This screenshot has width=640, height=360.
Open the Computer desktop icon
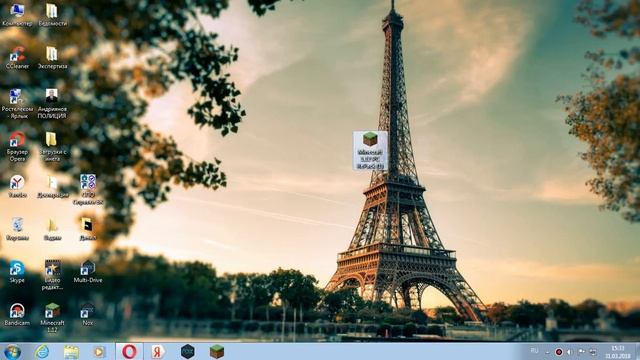[x=17, y=15]
